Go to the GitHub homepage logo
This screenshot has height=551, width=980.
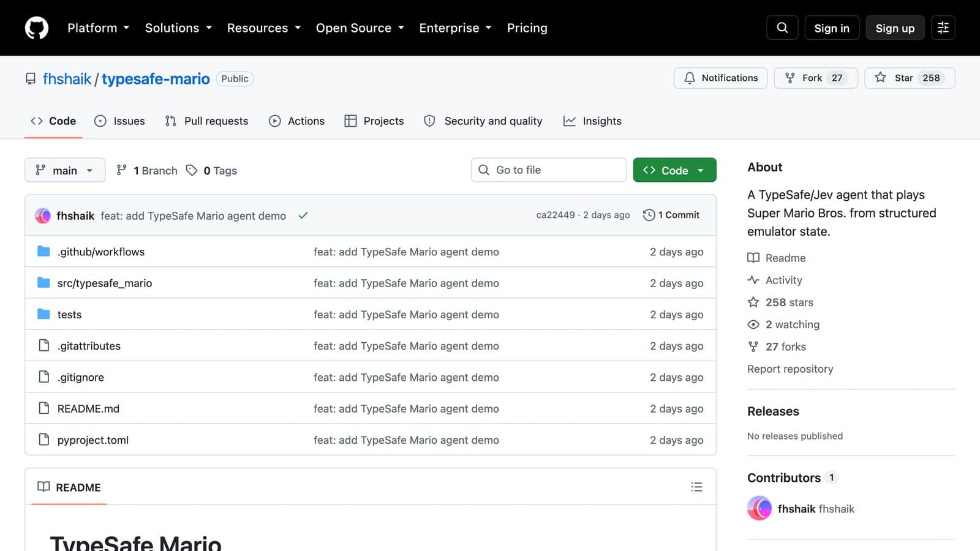pyautogui.click(x=37, y=28)
